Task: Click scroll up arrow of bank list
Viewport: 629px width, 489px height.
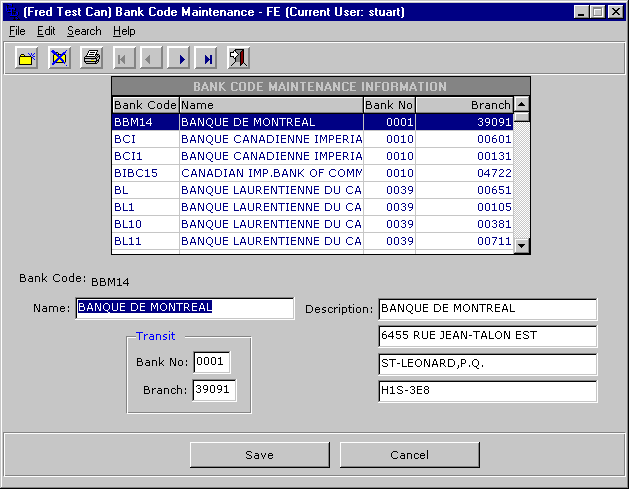Action: (x=521, y=105)
